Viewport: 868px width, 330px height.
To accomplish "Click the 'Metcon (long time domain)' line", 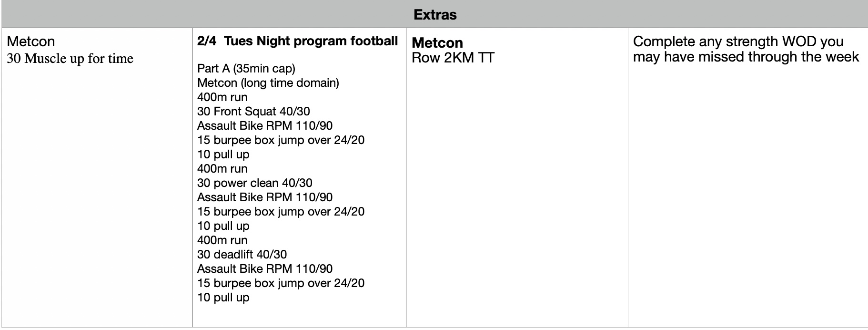I will [x=268, y=83].
